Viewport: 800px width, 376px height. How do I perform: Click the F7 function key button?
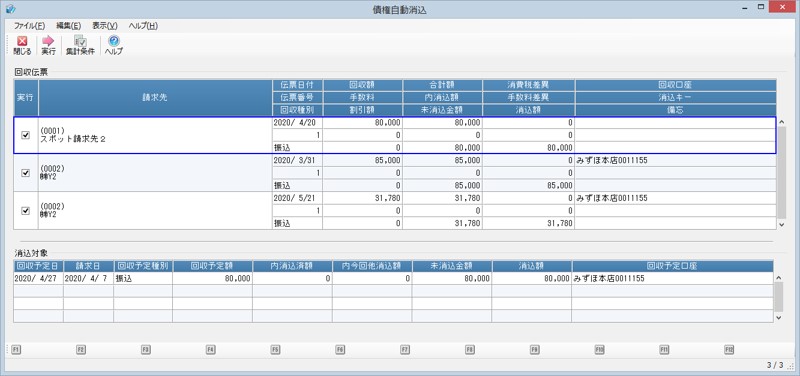click(x=405, y=349)
